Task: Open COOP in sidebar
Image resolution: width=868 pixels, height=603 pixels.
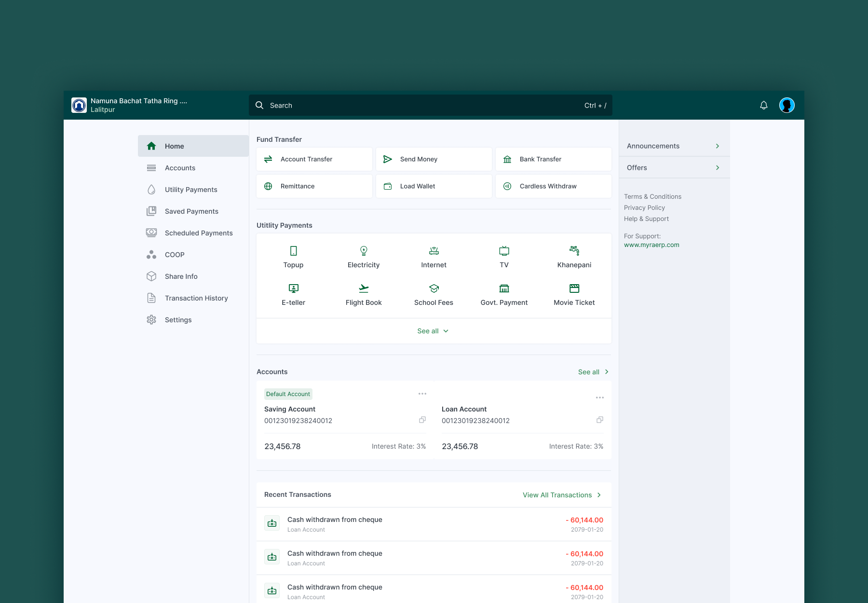Action: 193,254
